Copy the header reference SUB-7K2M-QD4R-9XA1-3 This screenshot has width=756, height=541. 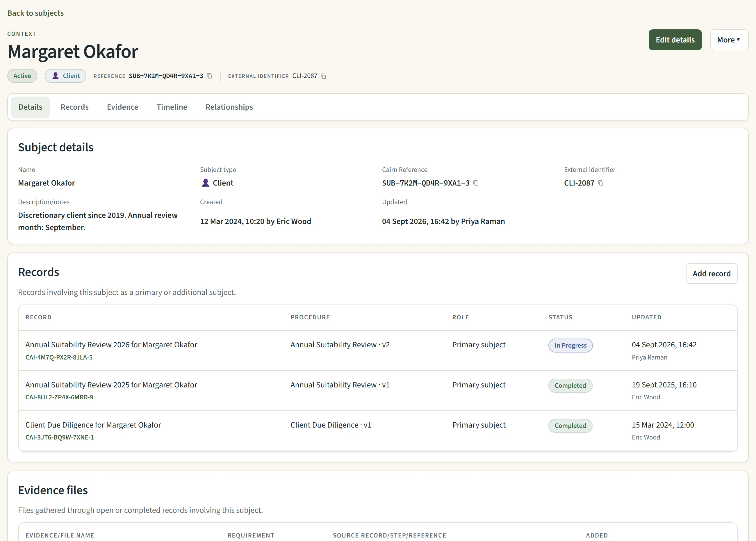click(x=209, y=76)
